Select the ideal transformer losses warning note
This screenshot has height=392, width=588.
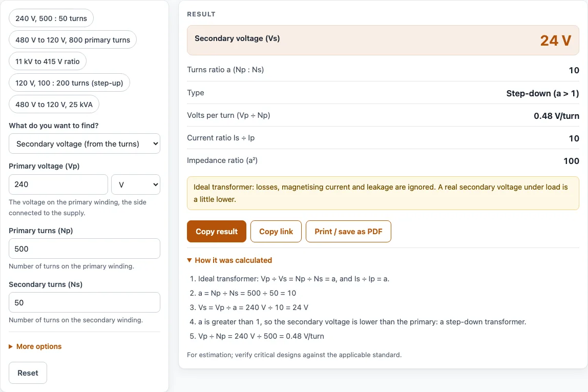383,193
